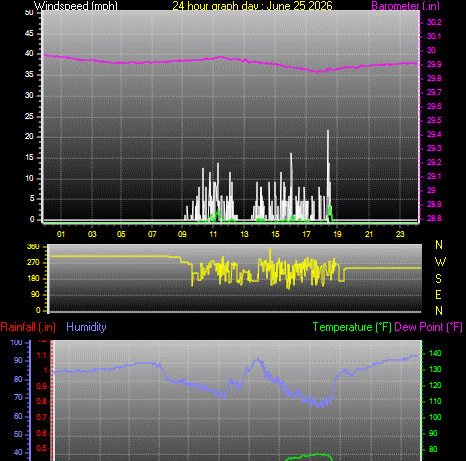Click hour 01 on the time axis
Screen dimensions: 466x461
(61, 234)
